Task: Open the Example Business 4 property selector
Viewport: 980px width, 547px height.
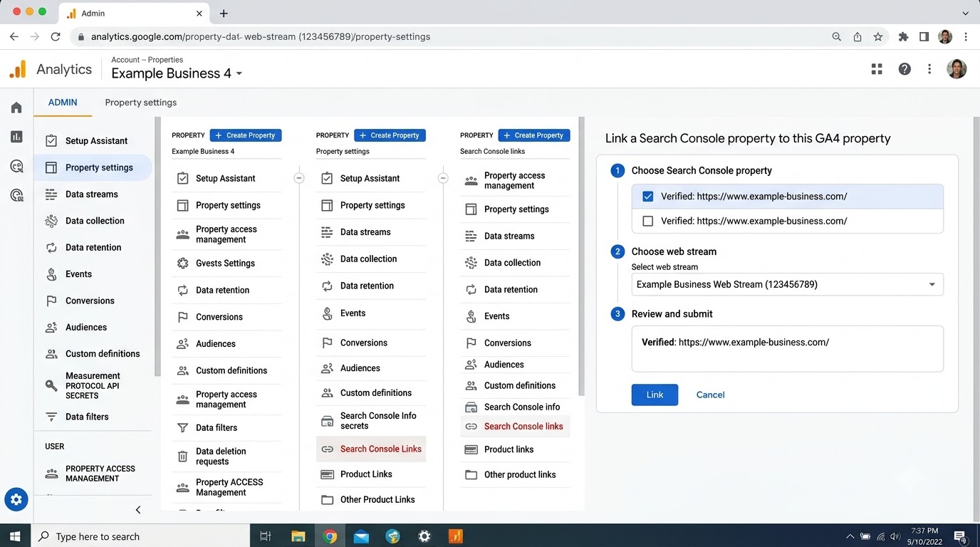Action: coord(177,73)
